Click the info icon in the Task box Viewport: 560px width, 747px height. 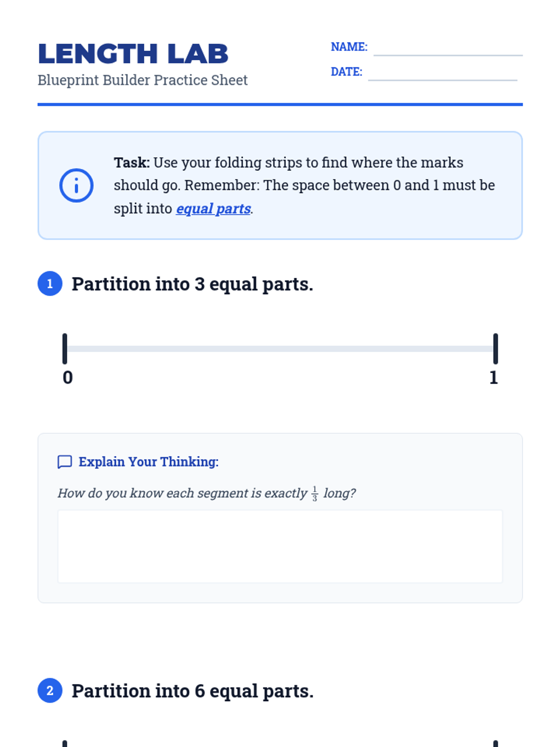pos(76,185)
